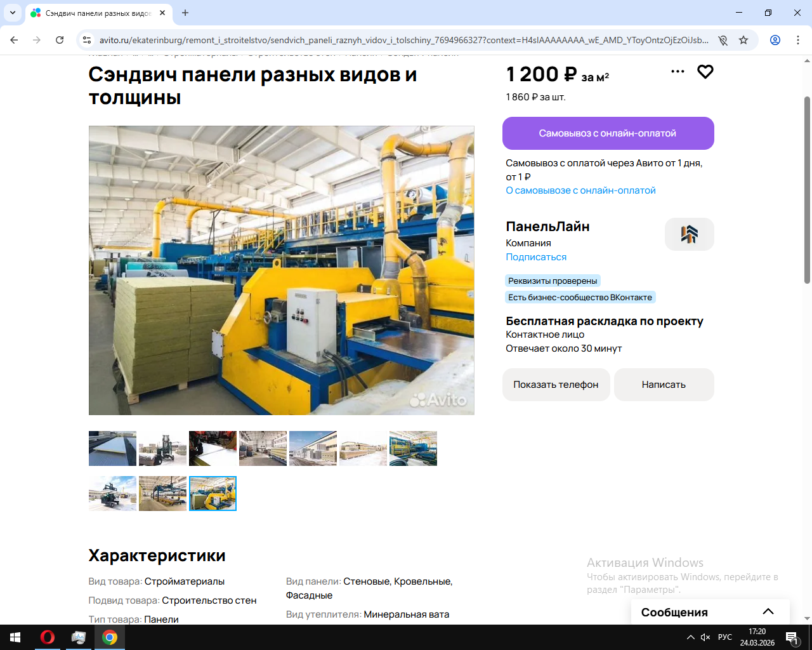Screen dimensions: 812x650
Task: Open the О самовывозе с онлайн-оплатой link
Action: click(580, 190)
